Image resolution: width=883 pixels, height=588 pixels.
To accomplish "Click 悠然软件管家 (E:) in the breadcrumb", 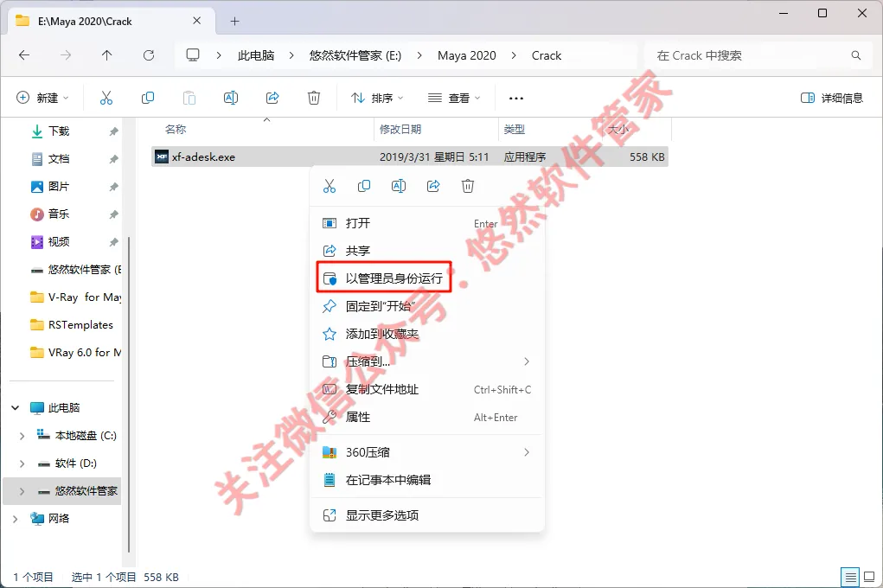I will [355, 55].
